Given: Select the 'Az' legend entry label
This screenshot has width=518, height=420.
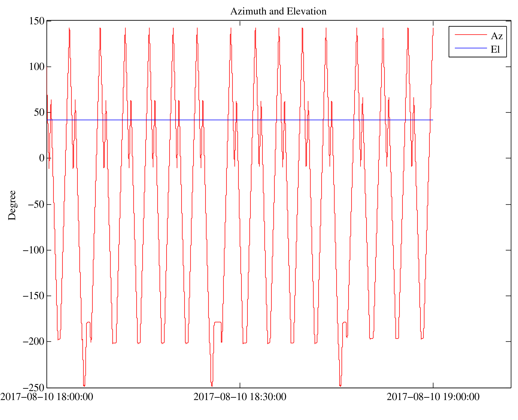Looking at the screenshot, I should (497, 36).
